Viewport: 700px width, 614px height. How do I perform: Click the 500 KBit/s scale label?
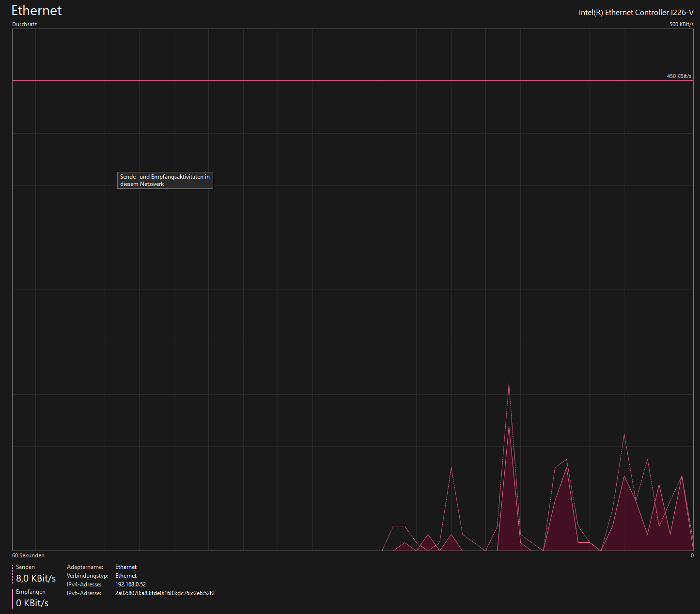click(x=681, y=24)
